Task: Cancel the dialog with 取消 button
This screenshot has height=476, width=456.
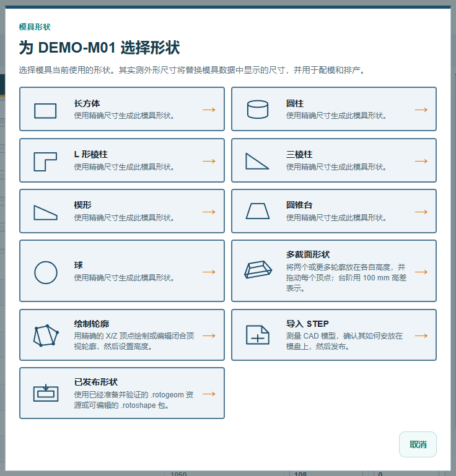Action: [x=418, y=444]
